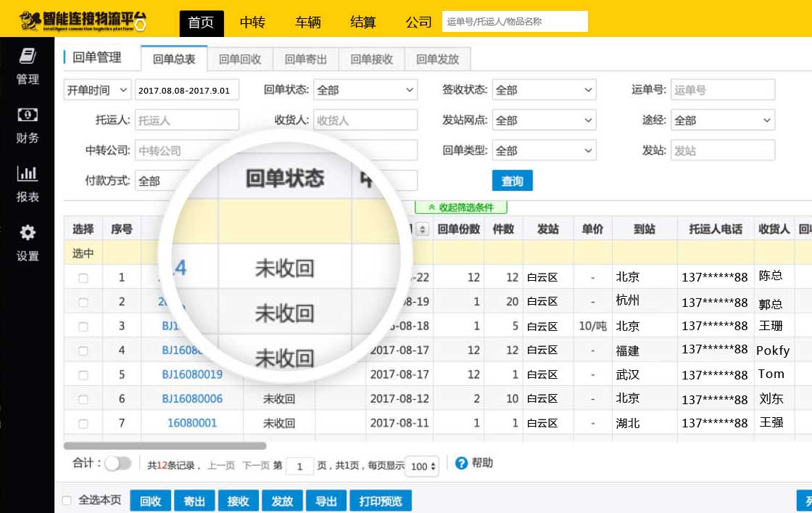Go to the 结算 top menu
This screenshot has height=513, width=812.
pyautogui.click(x=363, y=22)
